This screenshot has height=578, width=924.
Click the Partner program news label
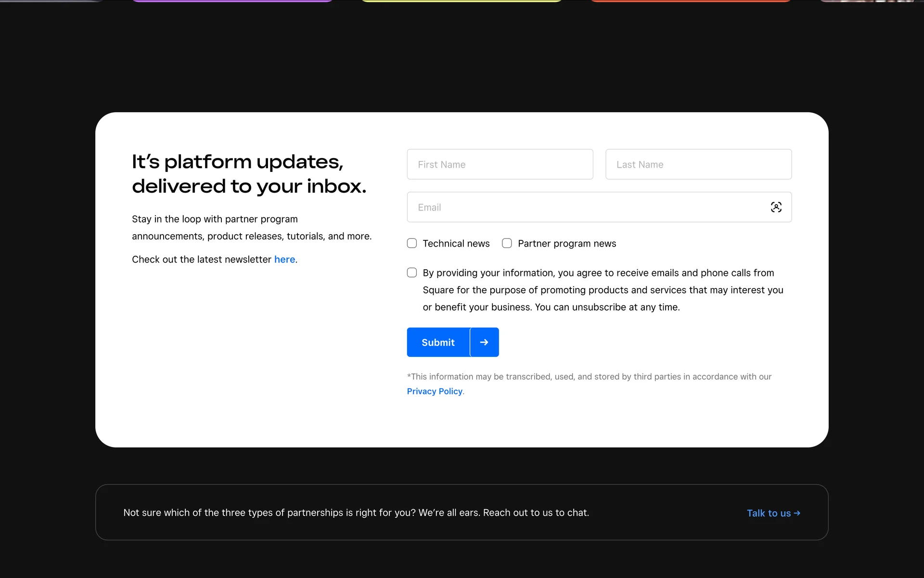[566, 244]
